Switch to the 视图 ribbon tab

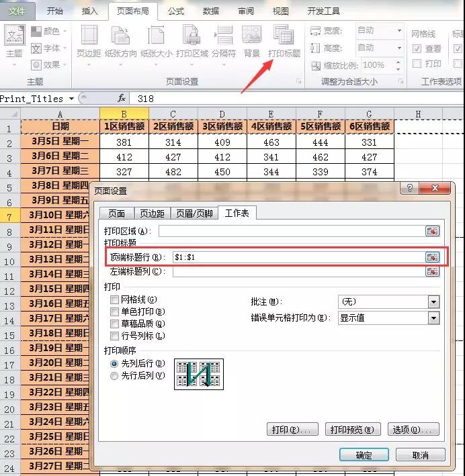(280, 11)
